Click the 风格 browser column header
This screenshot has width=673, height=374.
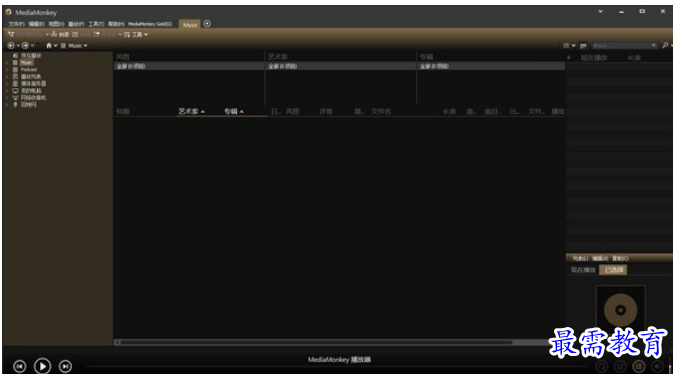coord(123,57)
